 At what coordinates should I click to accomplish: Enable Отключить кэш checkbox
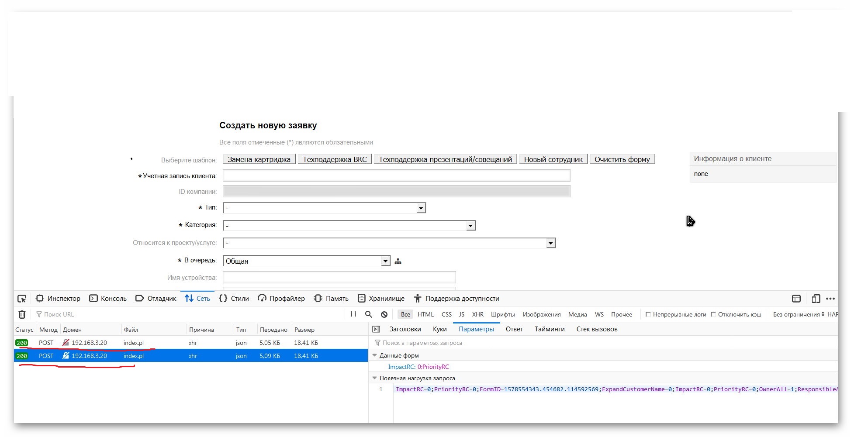pyautogui.click(x=713, y=314)
